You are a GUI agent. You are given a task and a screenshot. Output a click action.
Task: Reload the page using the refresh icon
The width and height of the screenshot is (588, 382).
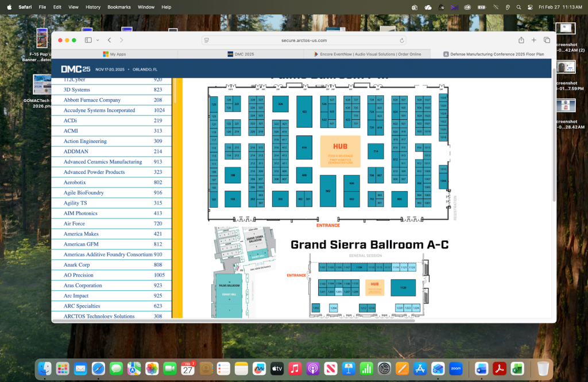tap(402, 40)
